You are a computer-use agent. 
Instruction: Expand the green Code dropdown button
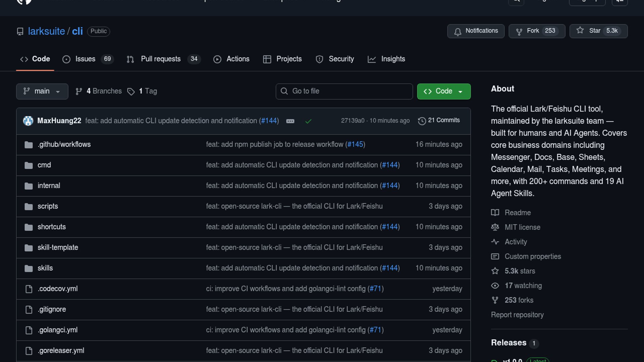(x=443, y=92)
